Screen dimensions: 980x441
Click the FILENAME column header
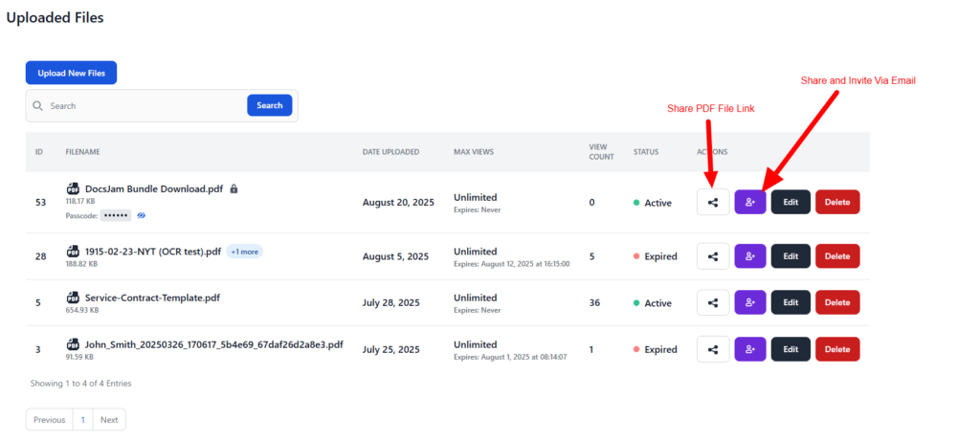click(x=82, y=152)
